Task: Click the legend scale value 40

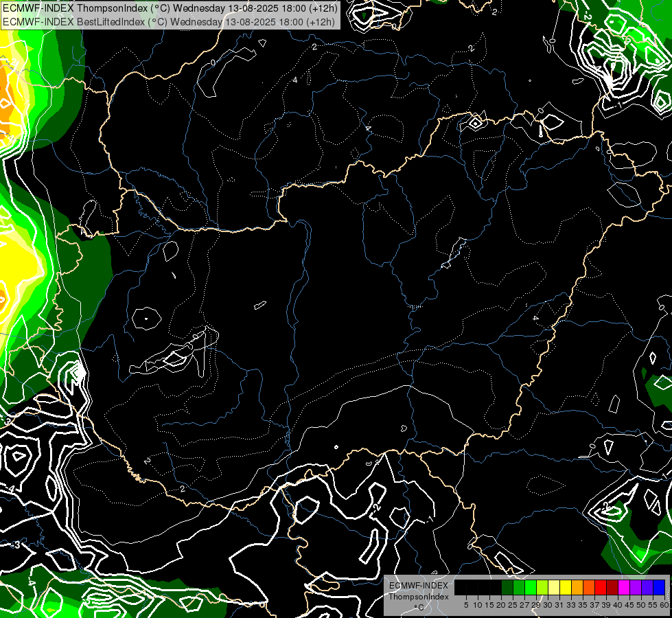Action: point(618,605)
